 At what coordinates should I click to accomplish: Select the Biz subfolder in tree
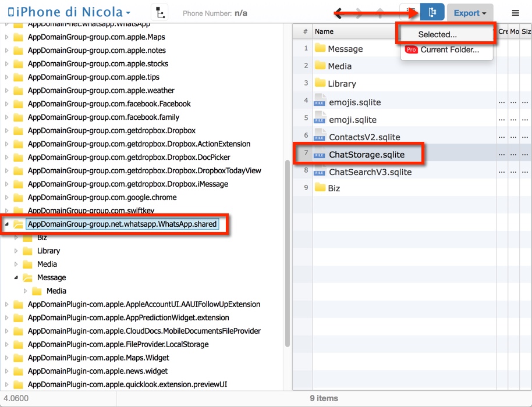pos(42,238)
